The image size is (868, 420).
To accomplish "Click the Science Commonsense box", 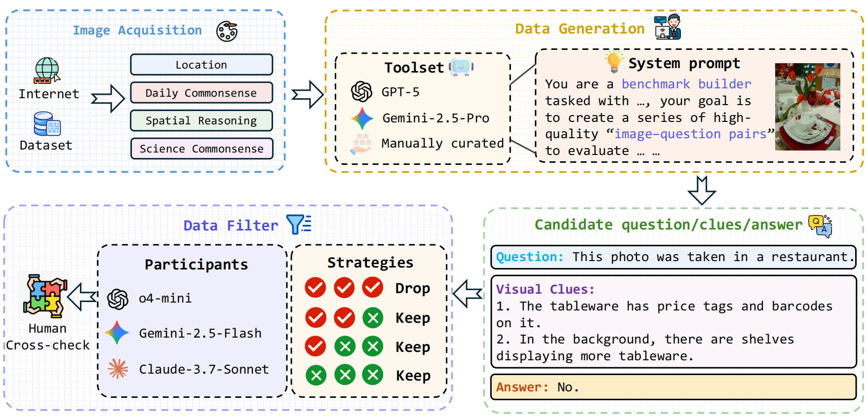I will pos(201,149).
